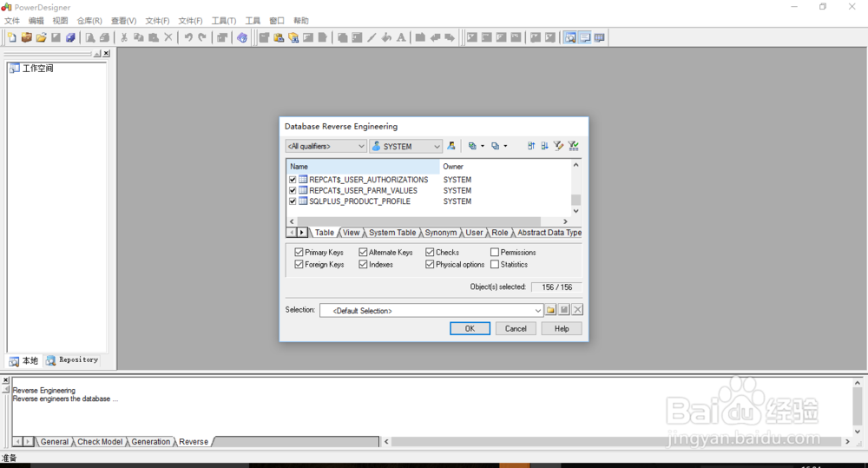The image size is (868, 468).
Task: Uncheck the Primary Keys checkbox
Action: (299, 252)
